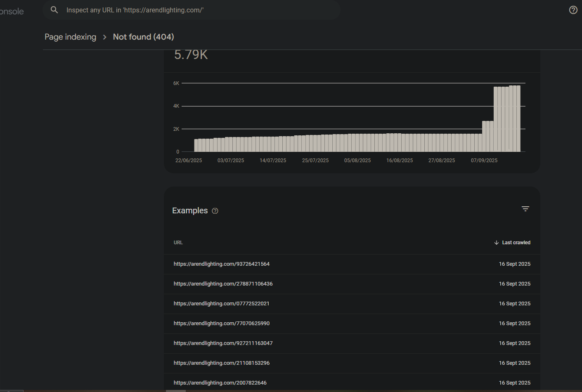Open URL ending in 93726421564
Viewport: 582px width, 392px height.
pos(221,264)
